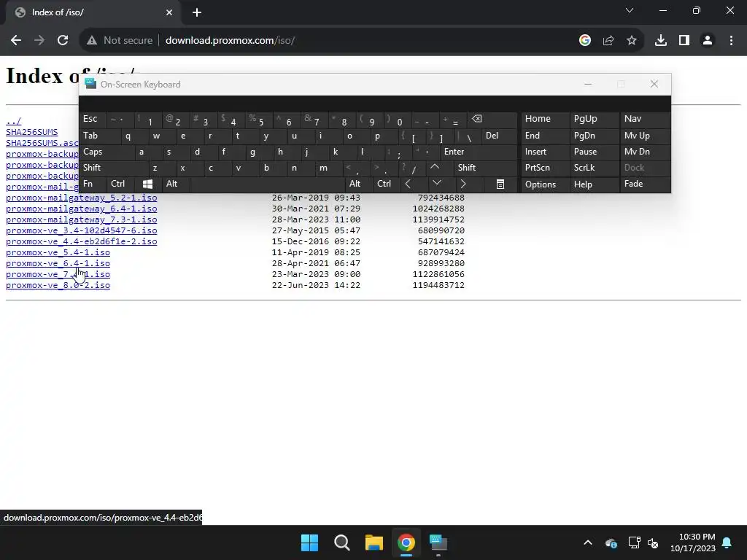Click the Esc key on keyboard
Screen dimensions: 747x560
click(93, 119)
